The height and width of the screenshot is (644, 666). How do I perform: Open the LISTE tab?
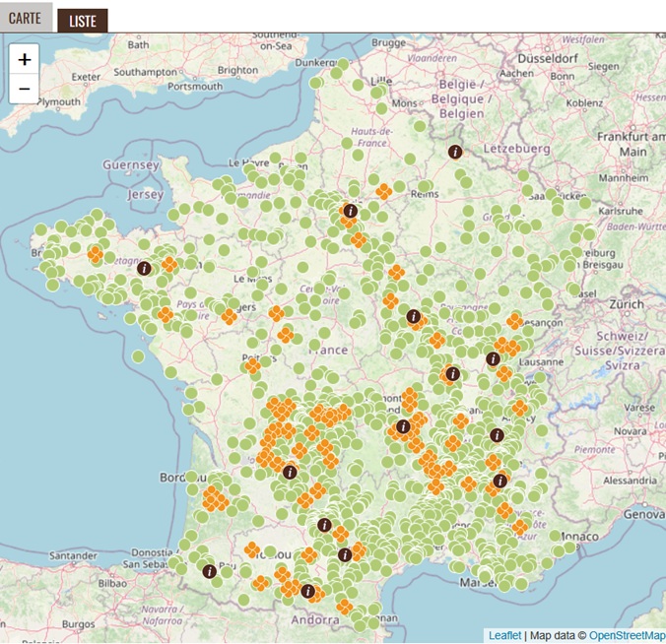pos(83,21)
